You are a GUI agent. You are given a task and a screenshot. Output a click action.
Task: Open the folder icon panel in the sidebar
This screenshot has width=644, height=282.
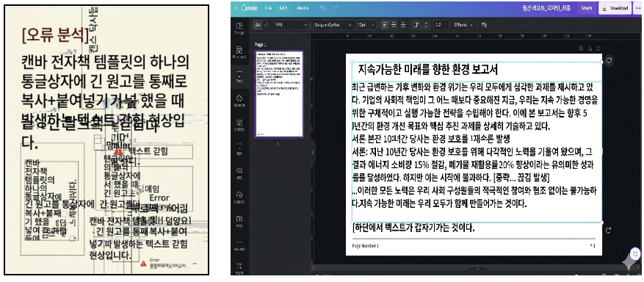(x=239, y=221)
